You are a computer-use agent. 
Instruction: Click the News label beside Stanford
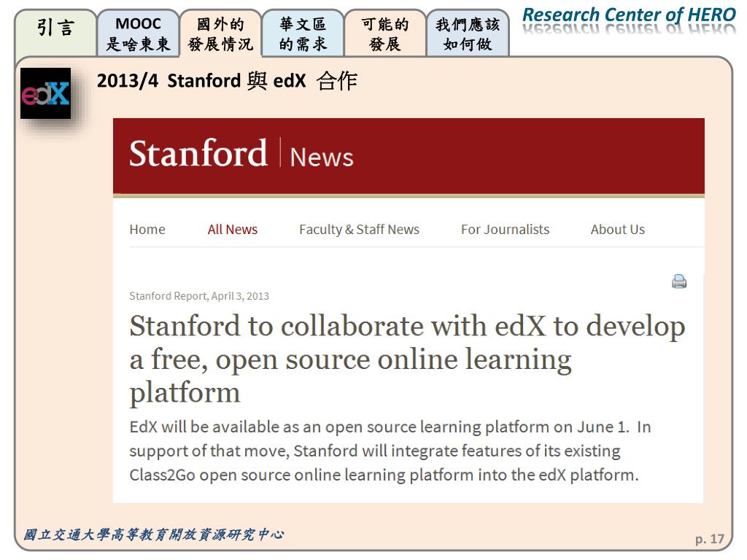coord(322,157)
